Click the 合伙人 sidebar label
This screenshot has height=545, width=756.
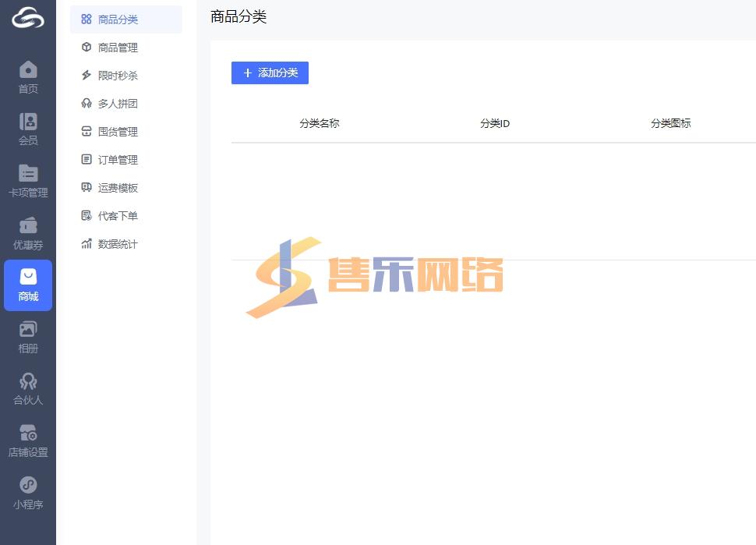(28, 400)
